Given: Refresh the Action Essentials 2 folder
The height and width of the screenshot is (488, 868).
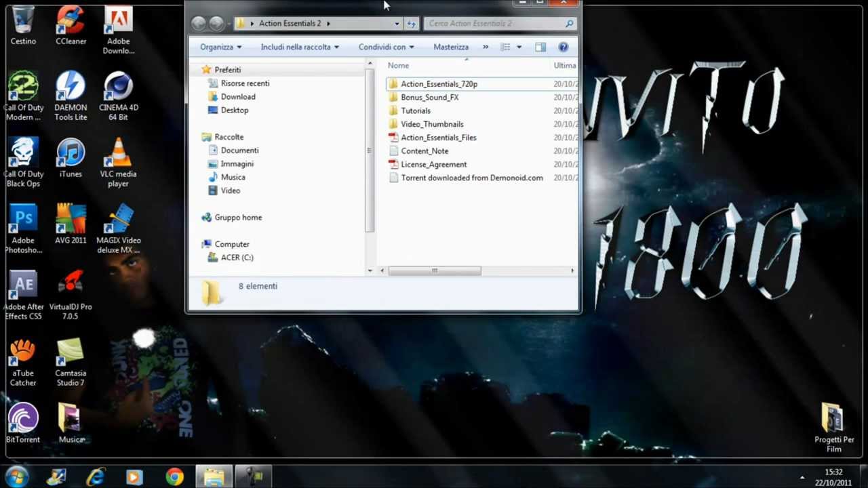Looking at the screenshot, I should click(x=411, y=23).
